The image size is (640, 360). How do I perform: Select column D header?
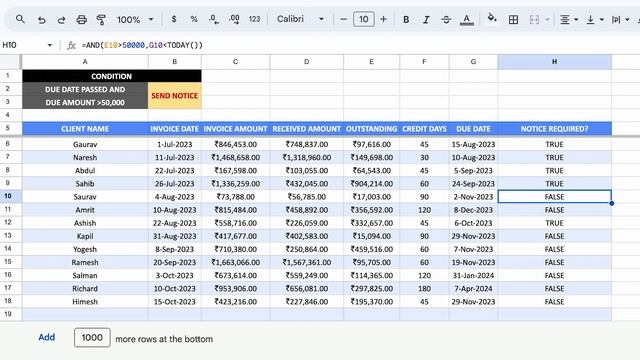coord(306,62)
